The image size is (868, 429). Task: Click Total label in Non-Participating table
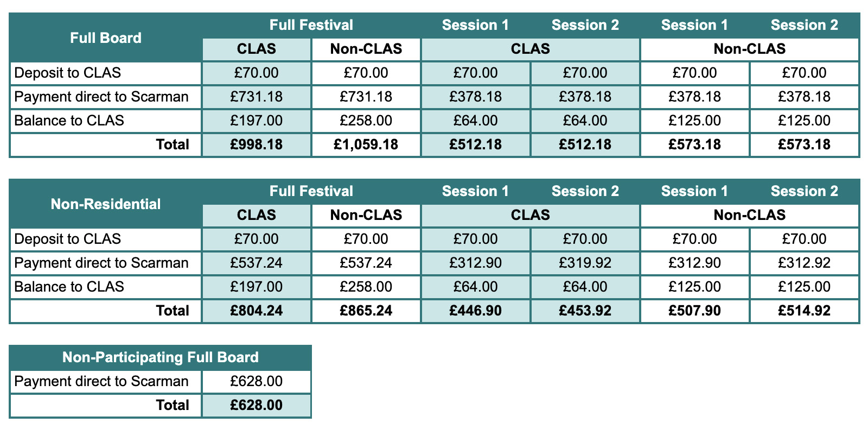173,405
